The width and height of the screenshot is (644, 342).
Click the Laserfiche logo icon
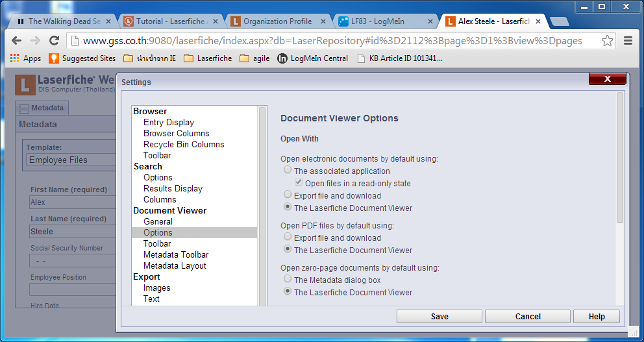click(x=25, y=85)
